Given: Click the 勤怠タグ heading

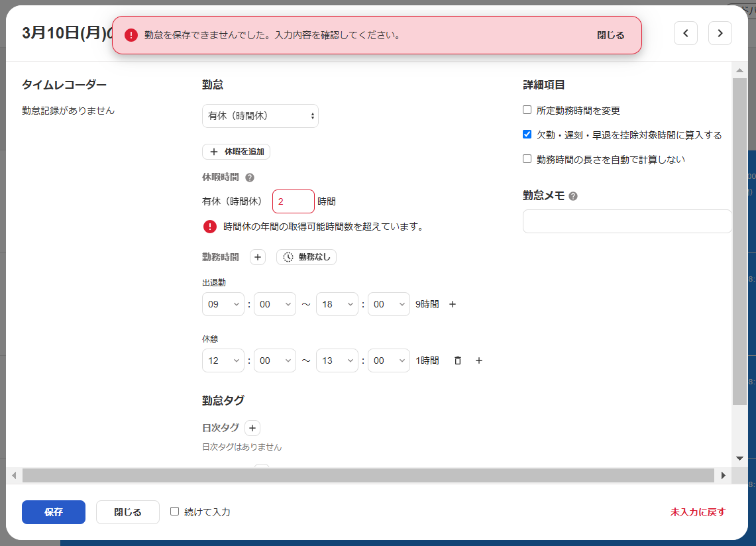Looking at the screenshot, I should (x=223, y=400).
